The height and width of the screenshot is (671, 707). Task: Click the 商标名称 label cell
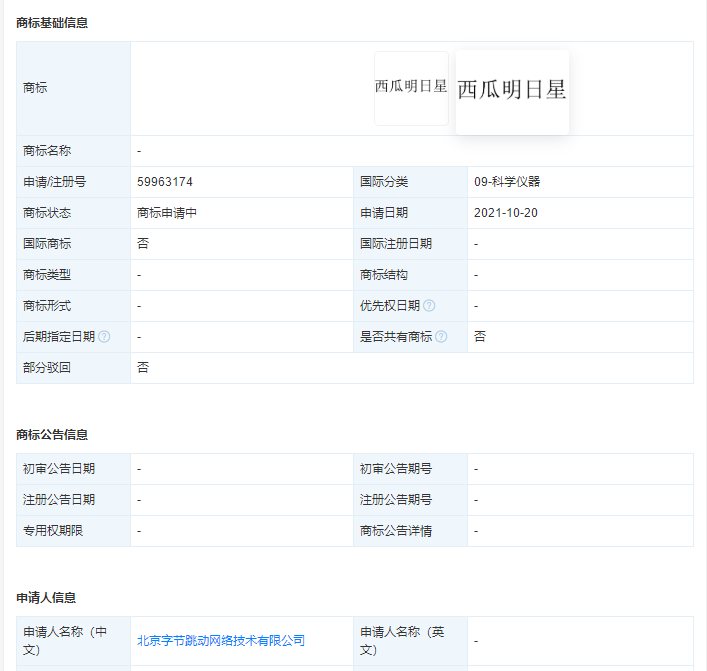click(x=73, y=151)
